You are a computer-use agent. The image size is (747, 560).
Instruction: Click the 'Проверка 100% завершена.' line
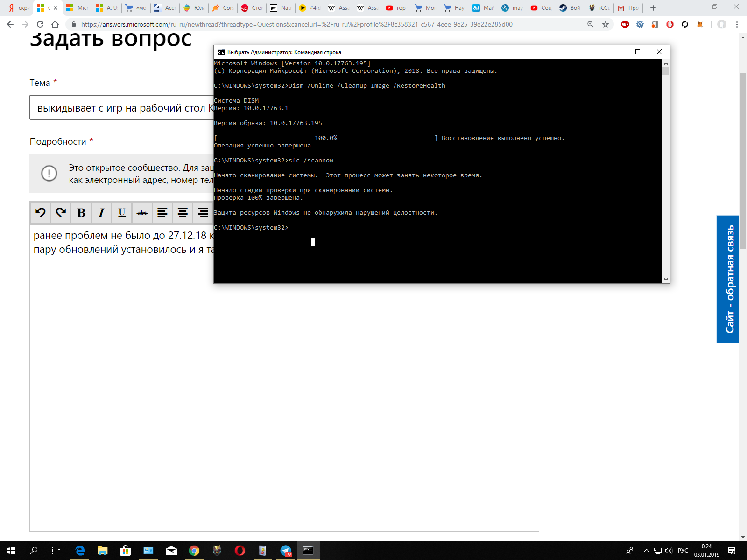click(x=258, y=198)
